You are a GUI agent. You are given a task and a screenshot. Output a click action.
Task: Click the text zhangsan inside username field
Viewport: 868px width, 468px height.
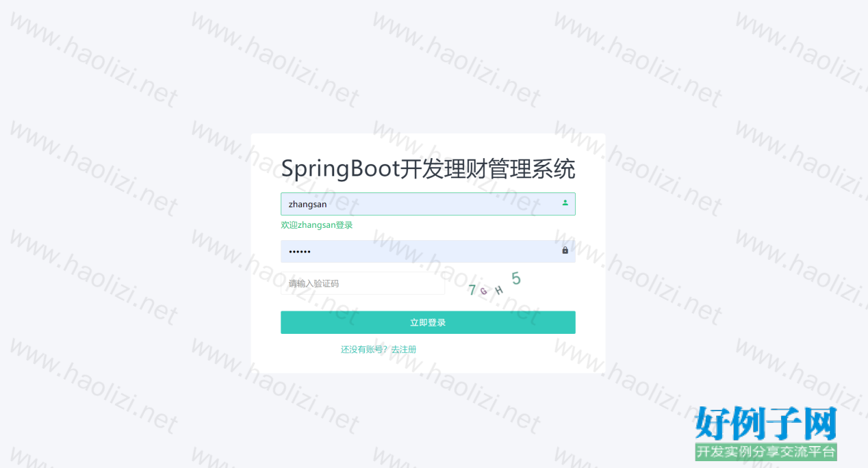point(307,205)
